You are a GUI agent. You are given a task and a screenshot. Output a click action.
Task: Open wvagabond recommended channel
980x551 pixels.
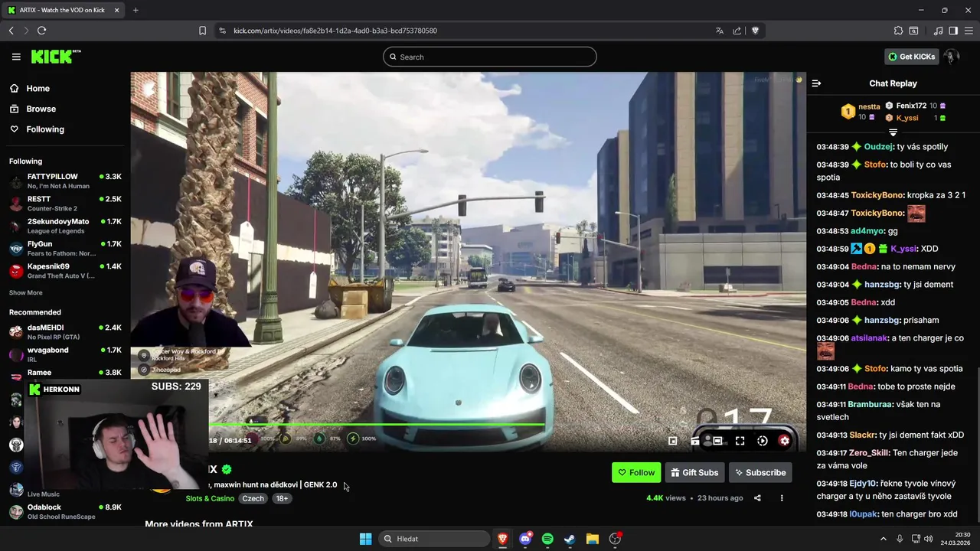[65, 354]
